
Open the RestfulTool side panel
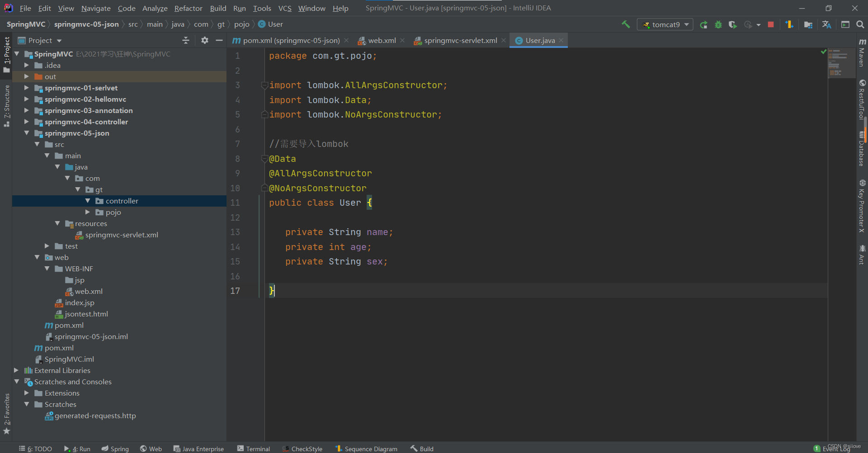(862, 99)
